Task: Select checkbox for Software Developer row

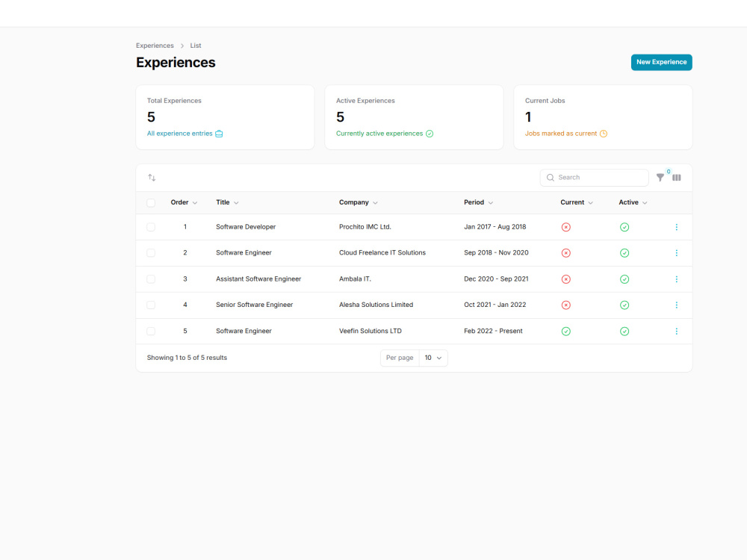Action: [x=151, y=227]
